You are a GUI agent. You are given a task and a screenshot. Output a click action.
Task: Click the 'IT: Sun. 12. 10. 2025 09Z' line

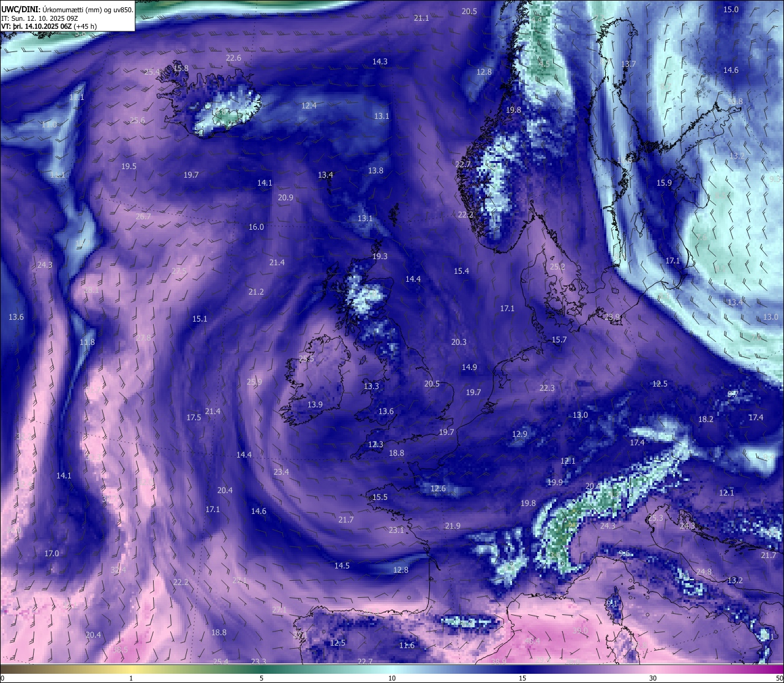39,18
